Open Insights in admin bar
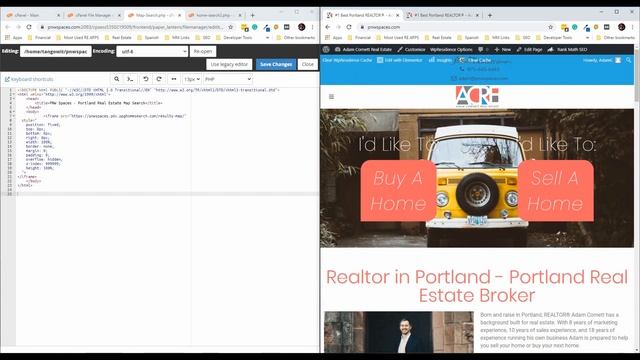This screenshot has height=360, width=640. (440, 60)
